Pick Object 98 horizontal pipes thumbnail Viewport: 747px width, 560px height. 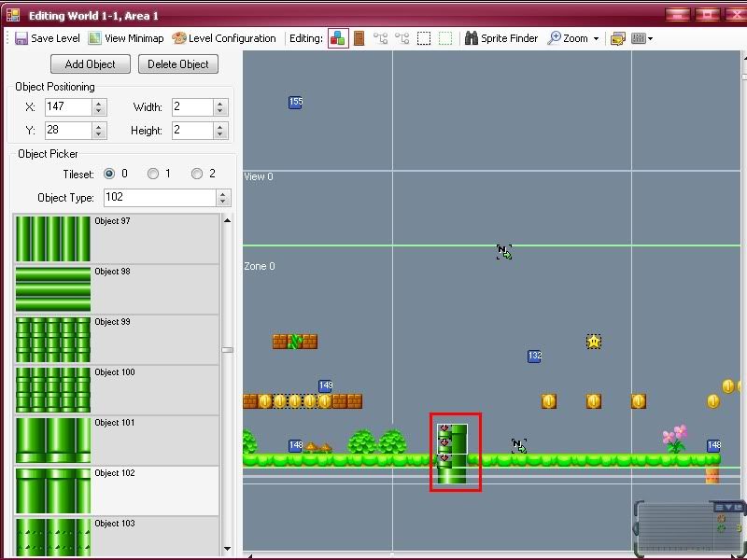point(53,289)
